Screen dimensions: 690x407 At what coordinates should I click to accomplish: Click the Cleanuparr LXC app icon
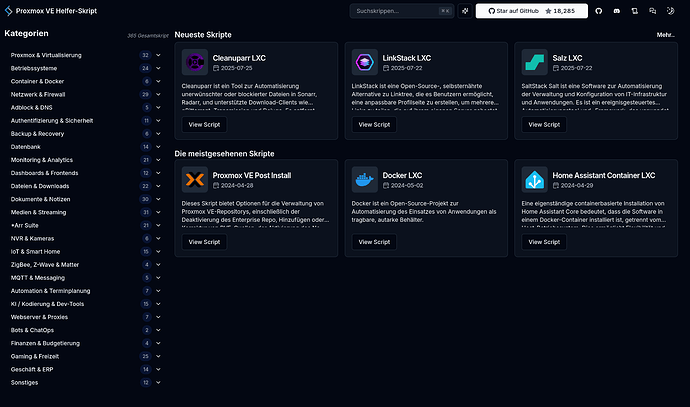[x=195, y=62]
